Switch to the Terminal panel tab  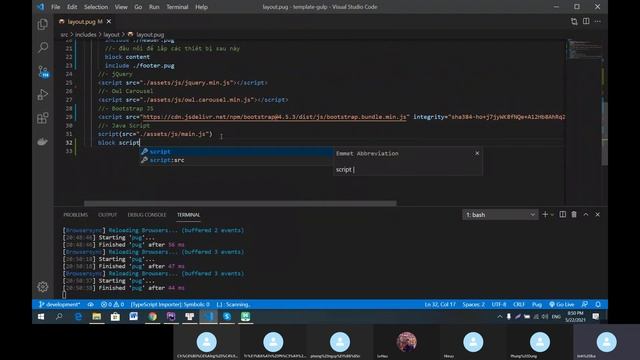point(188,215)
